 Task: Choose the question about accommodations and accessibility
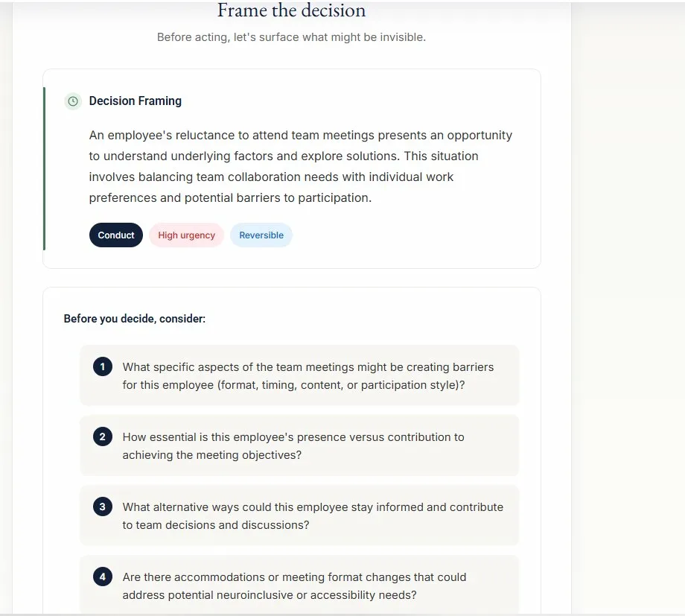294,586
